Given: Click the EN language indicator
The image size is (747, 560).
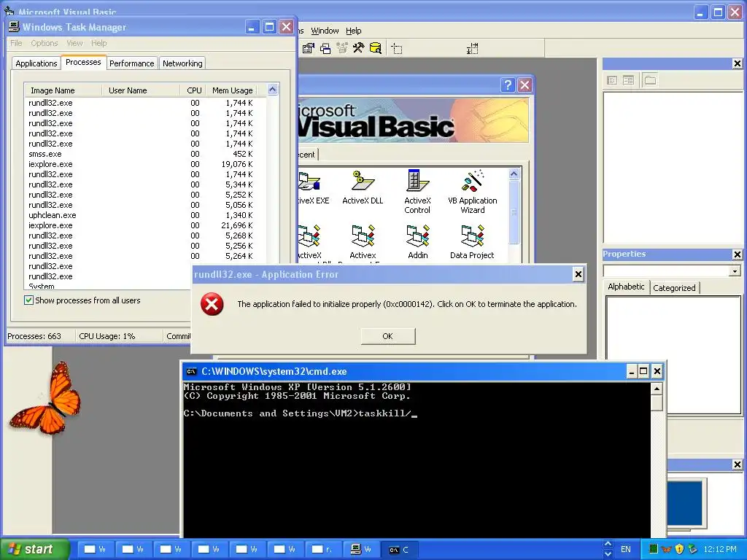Looking at the screenshot, I should (625, 550).
